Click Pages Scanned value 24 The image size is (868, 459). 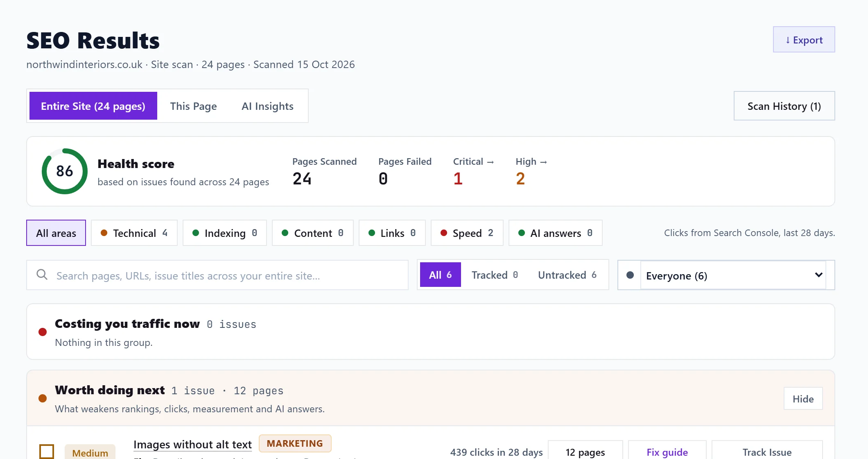tap(302, 179)
